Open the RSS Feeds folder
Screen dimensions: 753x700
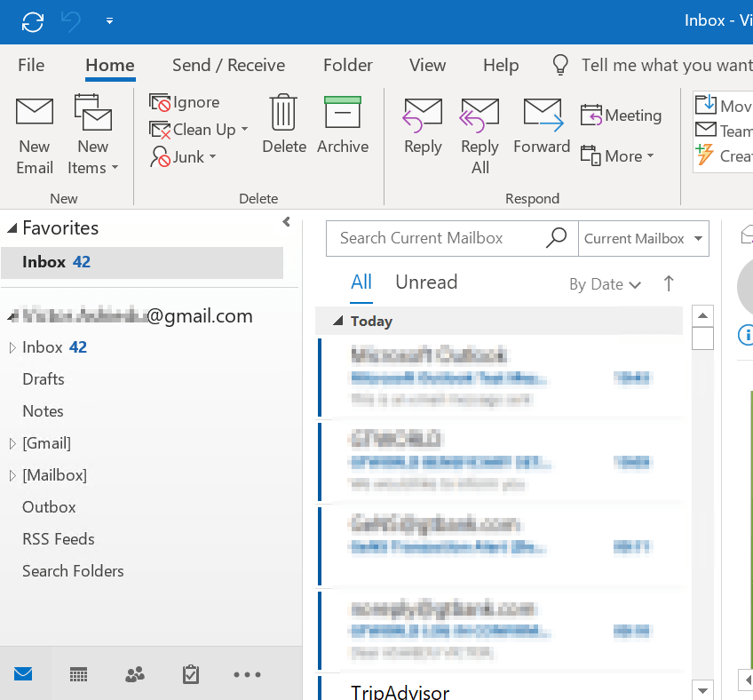coord(58,539)
